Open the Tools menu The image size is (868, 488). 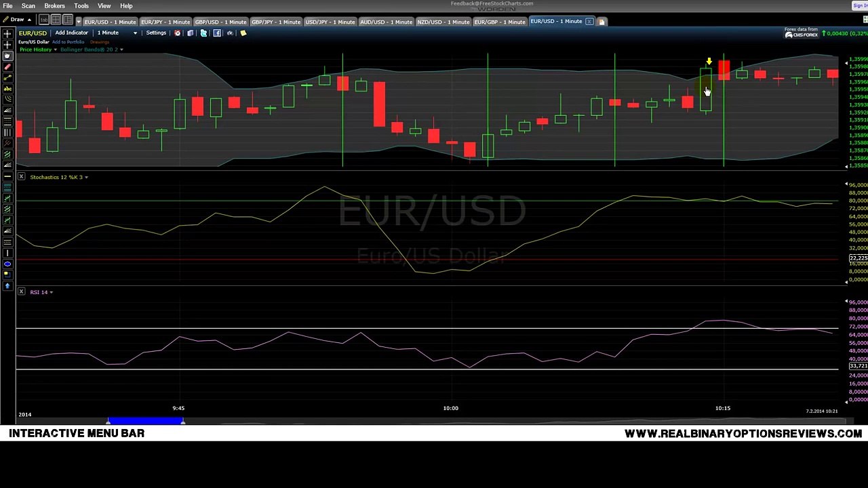81,5
